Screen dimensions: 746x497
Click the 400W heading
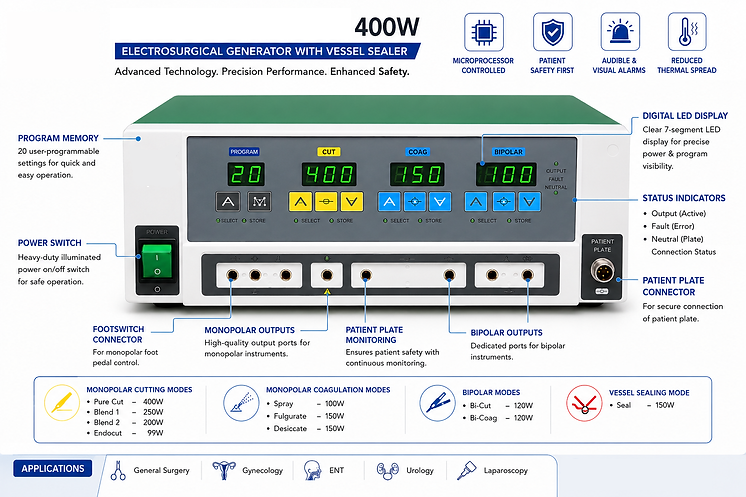point(387,27)
